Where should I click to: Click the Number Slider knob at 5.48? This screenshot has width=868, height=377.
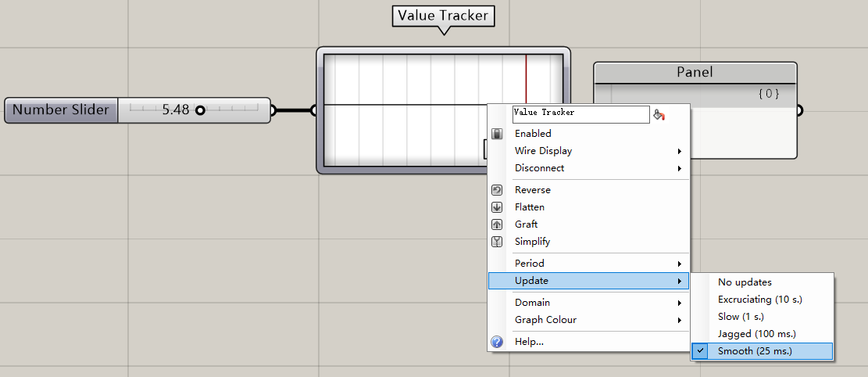click(200, 110)
